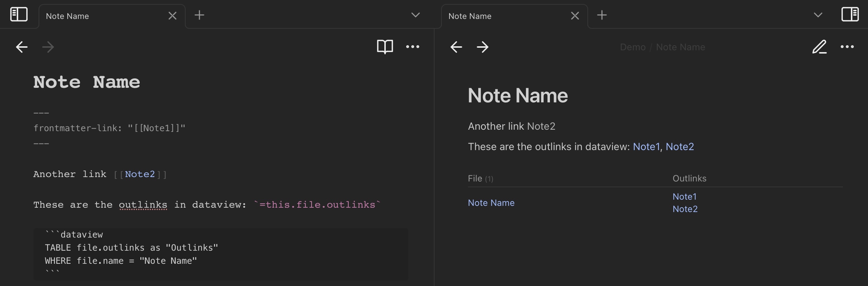
Task: Follow Note2 link in the editor
Action: 140,174
